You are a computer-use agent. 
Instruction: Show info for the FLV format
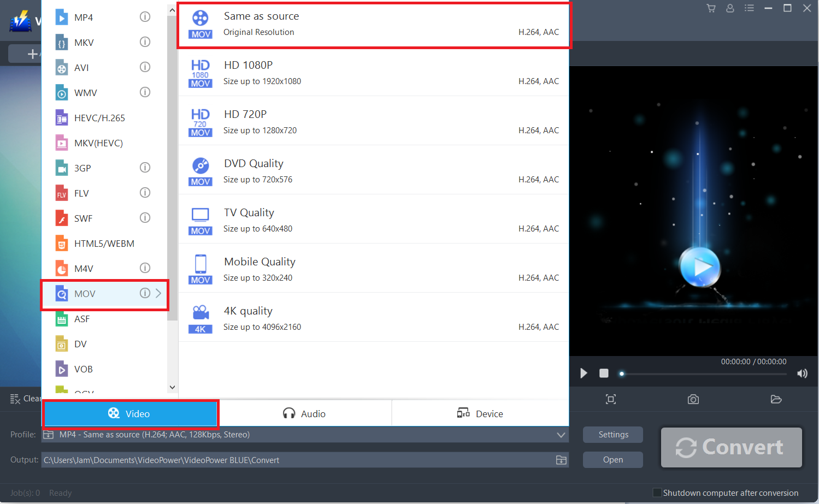tap(145, 193)
